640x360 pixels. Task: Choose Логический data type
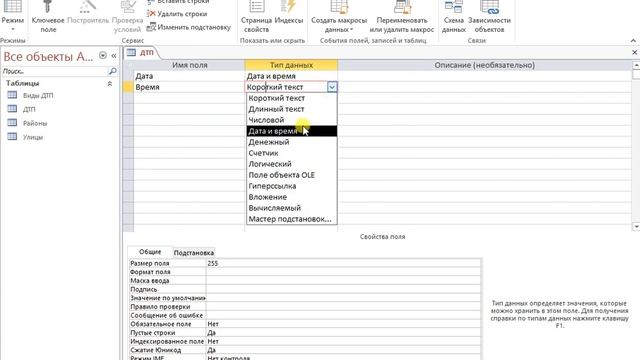(x=291, y=164)
